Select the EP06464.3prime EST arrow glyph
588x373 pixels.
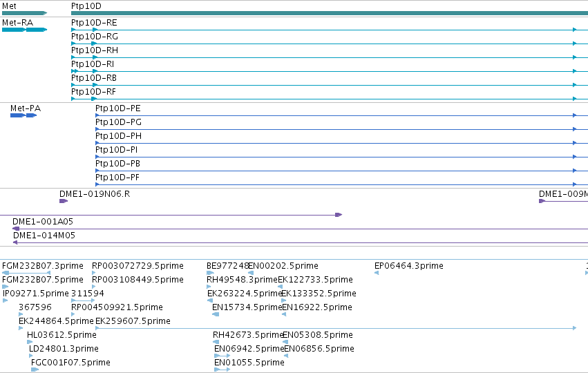pos(377,273)
